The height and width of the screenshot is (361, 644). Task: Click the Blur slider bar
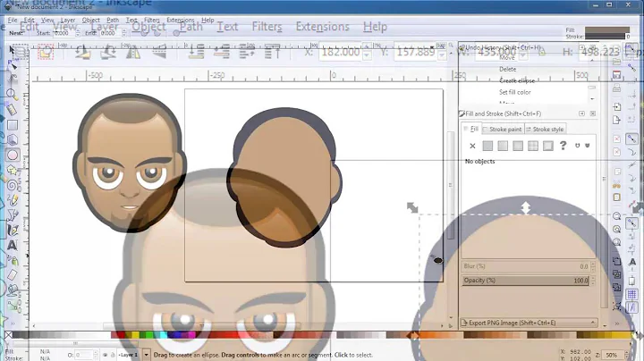pyautogui.click(x=526, y=266)
